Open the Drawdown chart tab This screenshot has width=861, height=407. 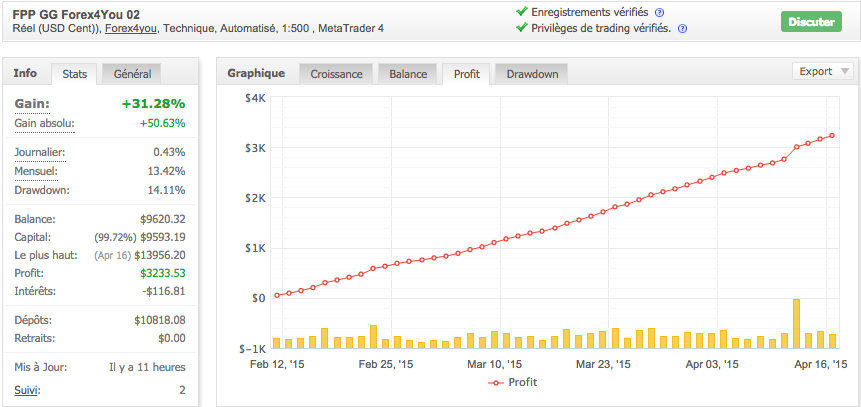tap(532, 74)
